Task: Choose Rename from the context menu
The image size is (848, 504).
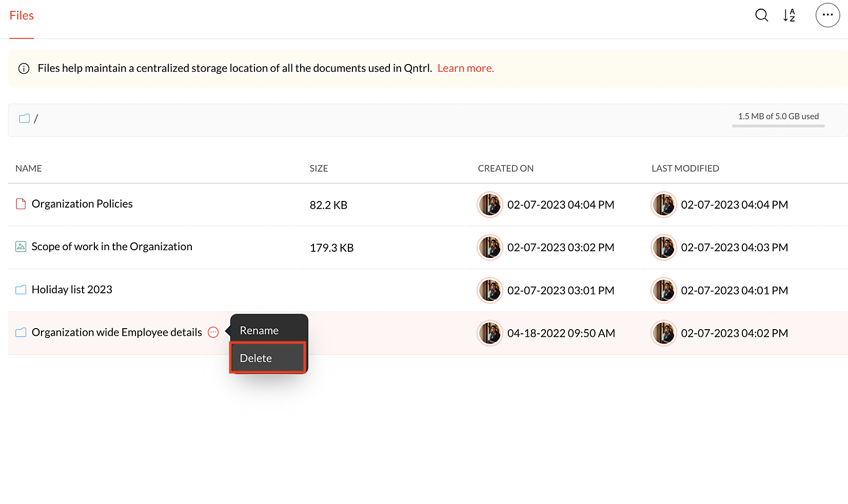Action: [x=259, y=331]
